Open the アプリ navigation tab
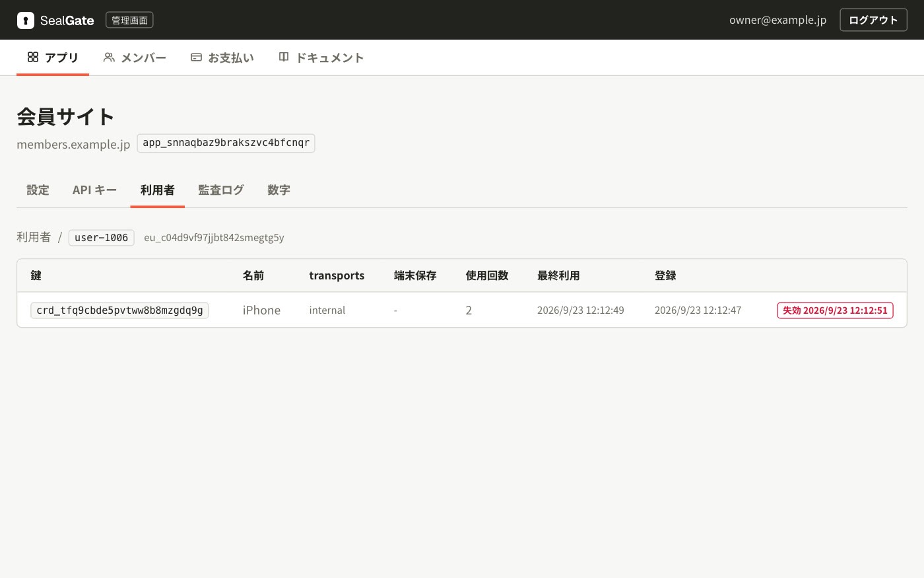 pyautogui.click(x=53, y=57)
